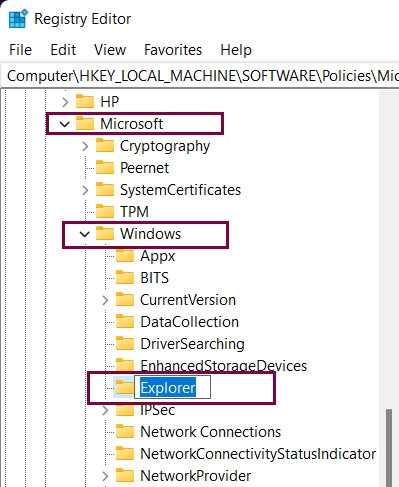Click the Registry Editor app icon
This screenshot has width=399, height=487.
click(18, 19)
